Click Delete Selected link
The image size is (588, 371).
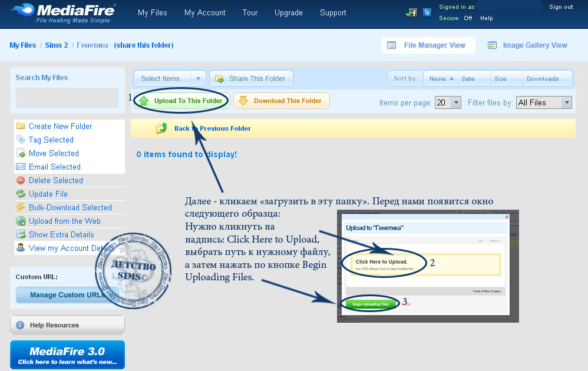click(x=56, y=180)
